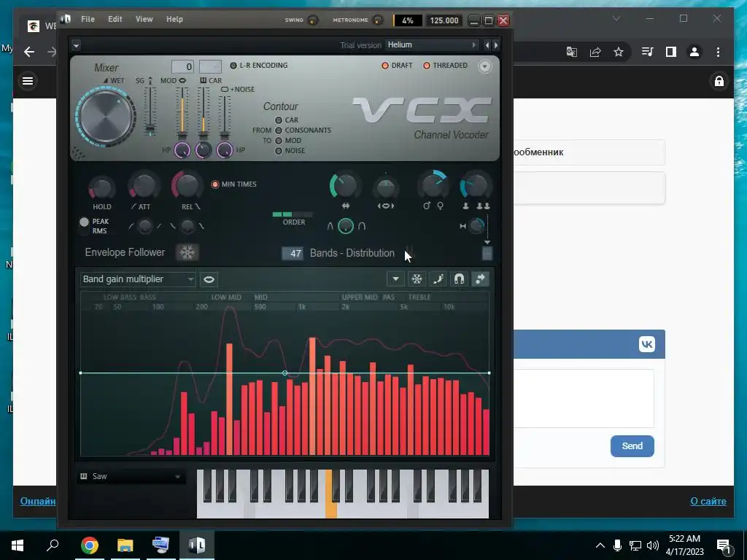The height and width of the screenshot is (560, 747).
Task: Click the HOLD knob
Action: click(101, 188)
